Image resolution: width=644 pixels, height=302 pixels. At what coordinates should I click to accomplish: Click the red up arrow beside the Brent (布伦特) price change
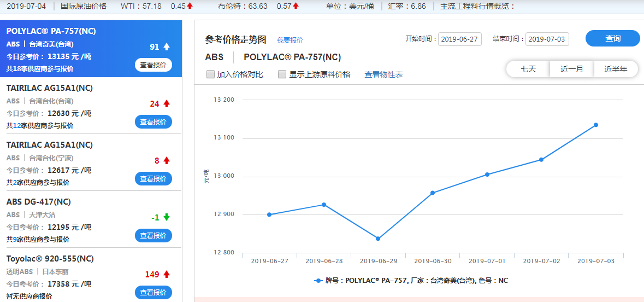point(296,6)
